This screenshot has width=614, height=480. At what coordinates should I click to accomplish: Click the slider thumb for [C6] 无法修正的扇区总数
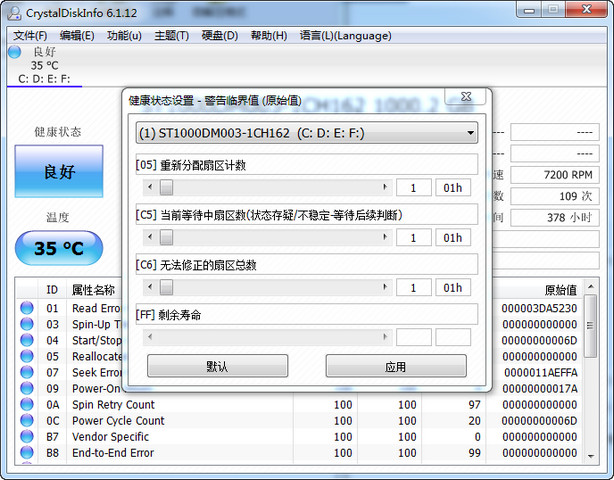(166, 287)
